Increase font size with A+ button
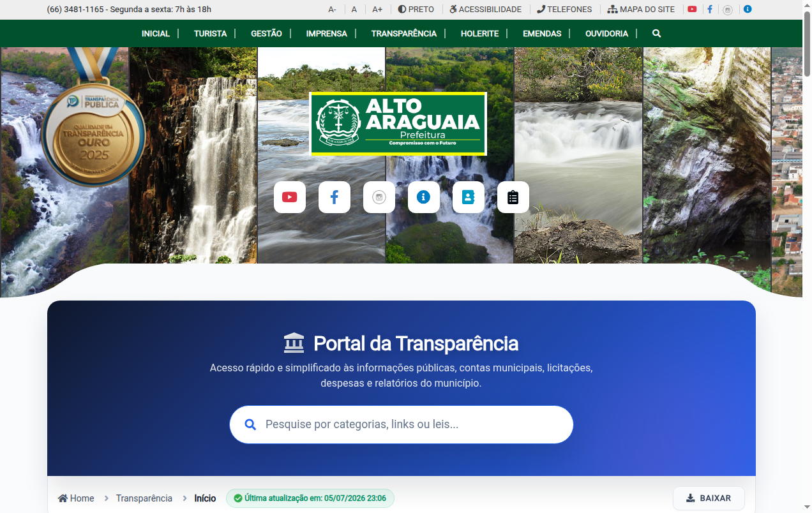Screen dimensions: 812x513 pyautogui.click(x=377, y=10)
